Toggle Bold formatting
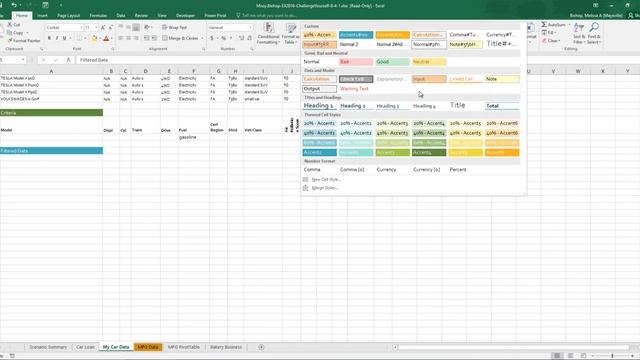Viewport: 640px width, 360px height. tap(49, 38)
